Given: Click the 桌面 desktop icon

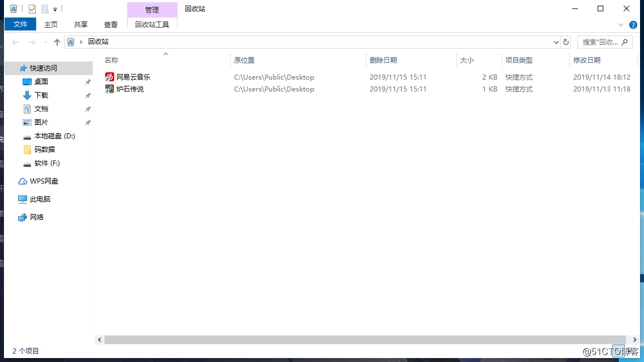Looking at the screenshot, I should (27, 82).
